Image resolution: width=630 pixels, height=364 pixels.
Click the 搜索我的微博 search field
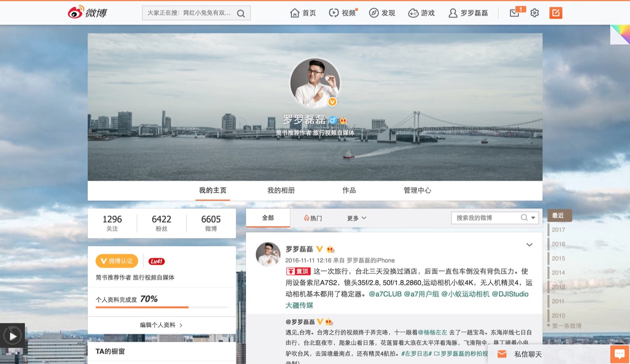point(485,218)
